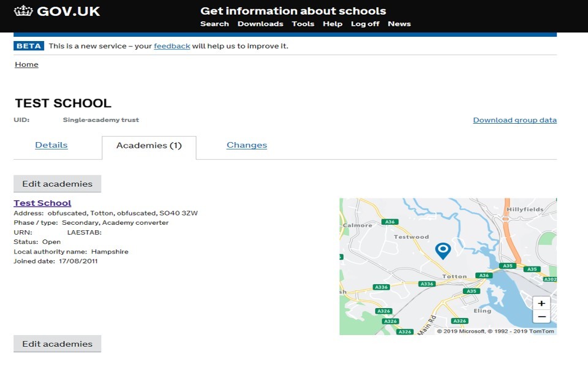The height and width of the screenshot is (392, 588).
Task: Go to the Tools section
Action: point(303,24)
